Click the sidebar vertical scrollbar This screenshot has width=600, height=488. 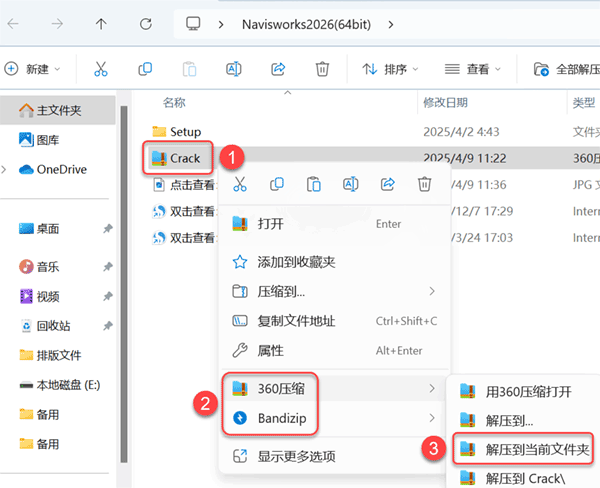(124, 284)
